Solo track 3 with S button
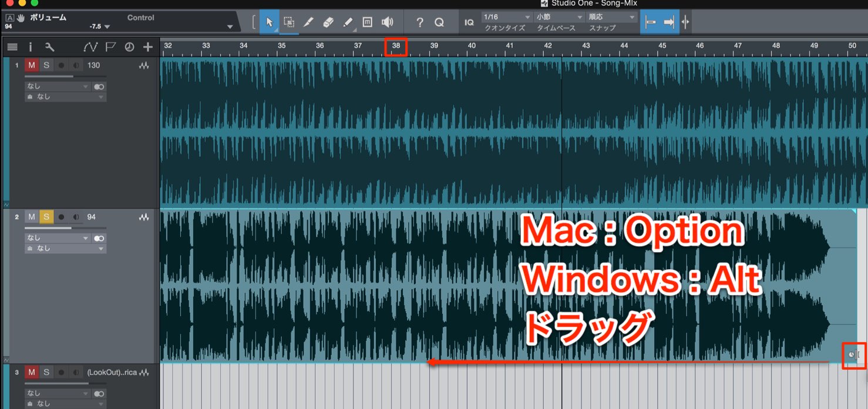The height and width of the screenshot is (409, 868). pos(46,372)
